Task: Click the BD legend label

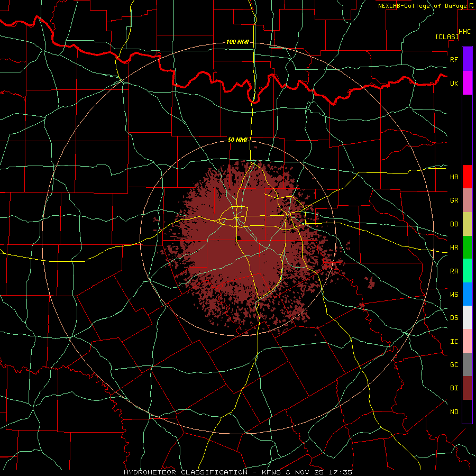Action: (454, 224)
